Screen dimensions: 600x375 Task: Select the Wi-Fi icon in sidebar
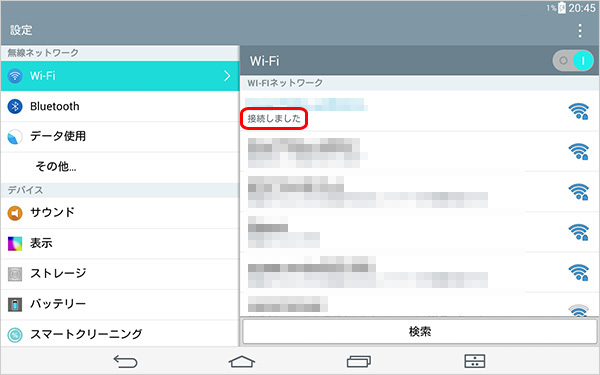click(x=15, y=76)
